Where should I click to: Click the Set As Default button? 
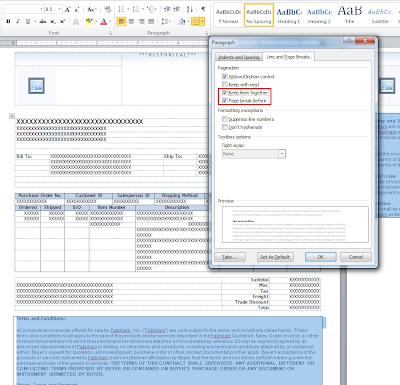275,257
